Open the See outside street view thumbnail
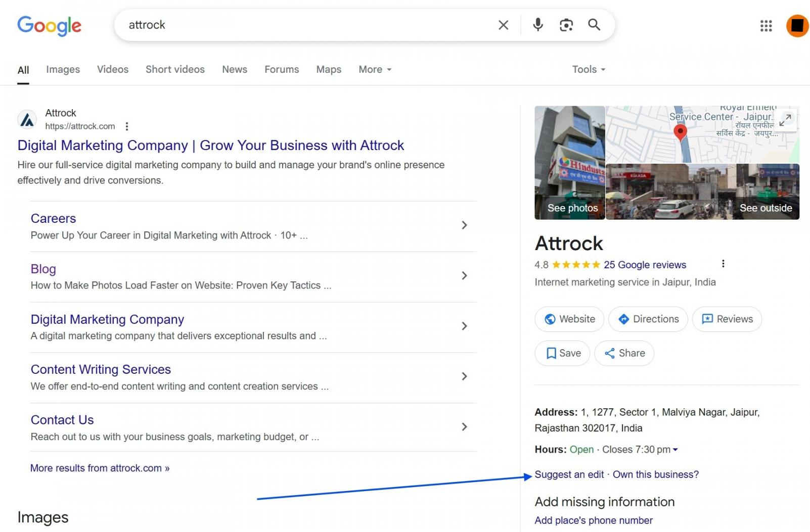 [702, 191]
